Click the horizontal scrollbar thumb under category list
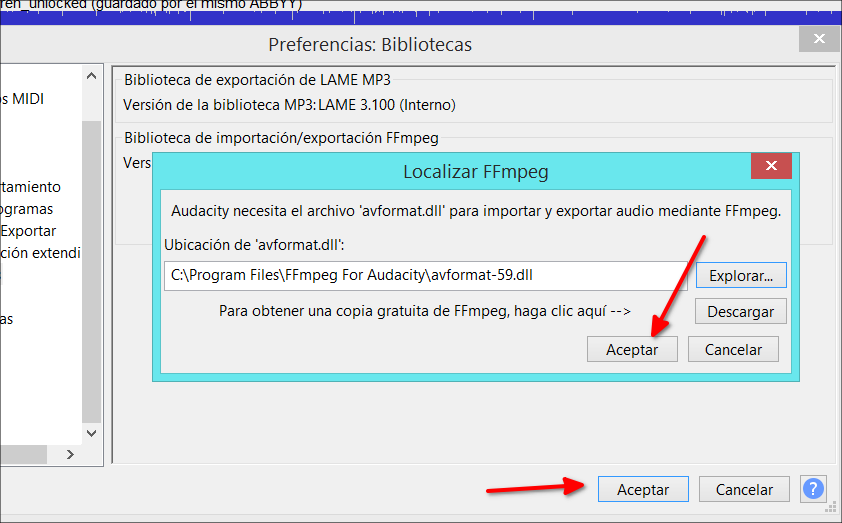 [x=24, y=454]
